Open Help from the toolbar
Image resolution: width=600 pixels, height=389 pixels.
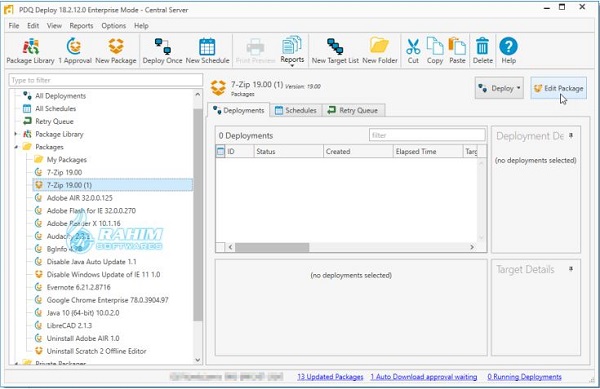(x=509, y=51)
